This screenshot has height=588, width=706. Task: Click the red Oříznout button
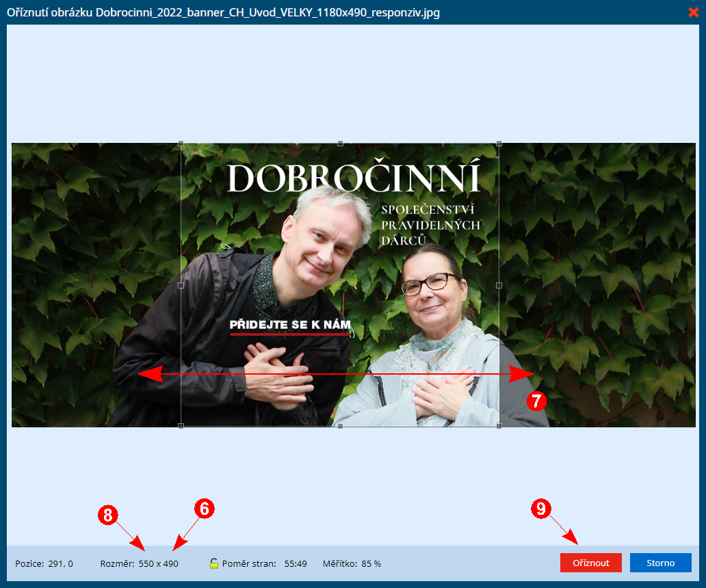(591, 563)
